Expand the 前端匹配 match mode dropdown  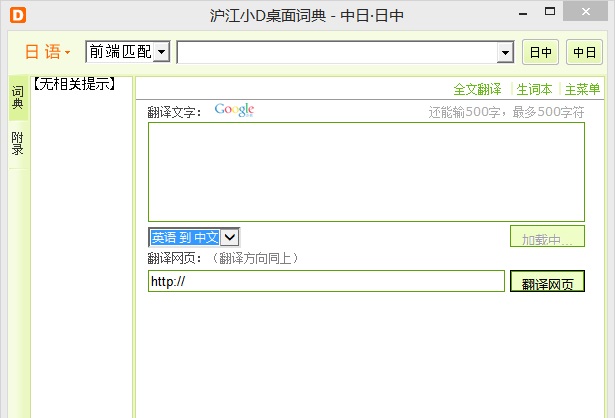click(x=161, y=52)
